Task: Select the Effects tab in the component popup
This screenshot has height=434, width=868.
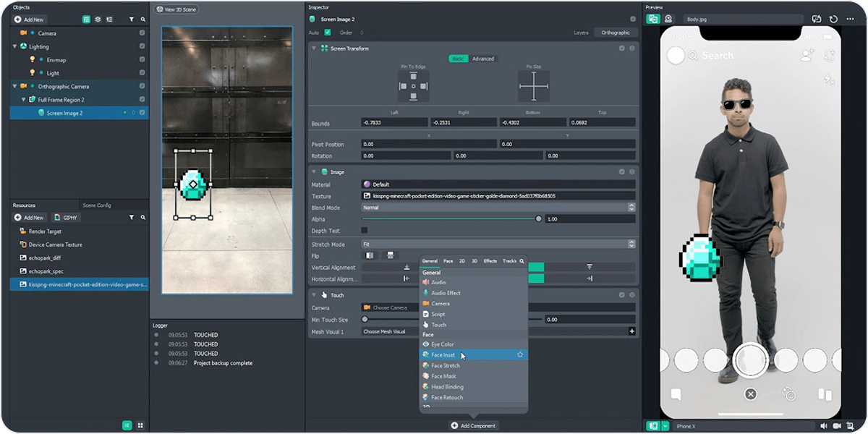Action: 490,261
